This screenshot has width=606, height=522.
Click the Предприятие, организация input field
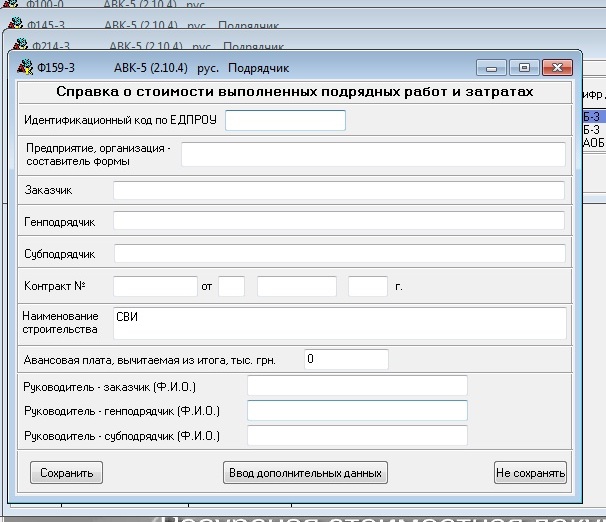[373, 154]
